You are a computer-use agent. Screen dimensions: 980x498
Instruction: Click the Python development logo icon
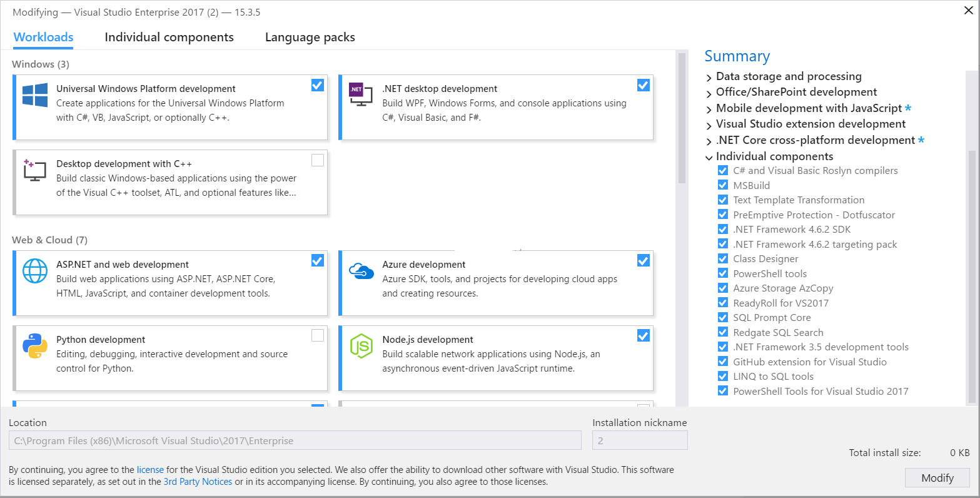35,346
